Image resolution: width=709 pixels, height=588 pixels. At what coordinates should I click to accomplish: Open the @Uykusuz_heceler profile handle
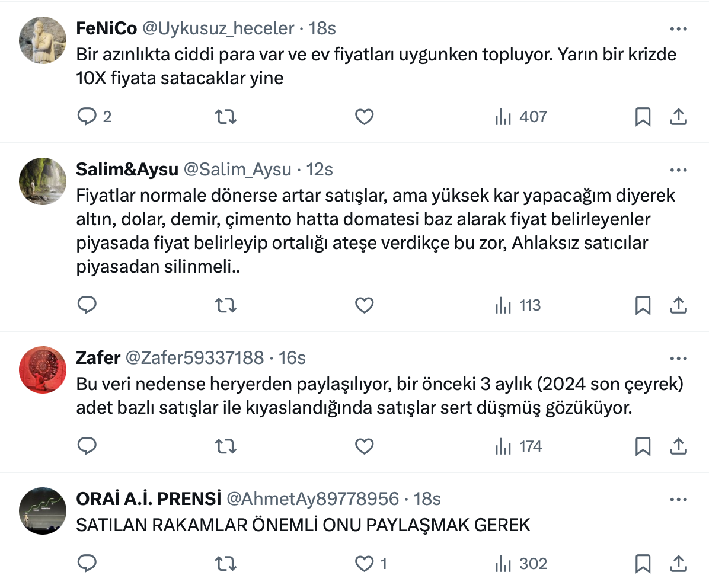tap(219, 28)
